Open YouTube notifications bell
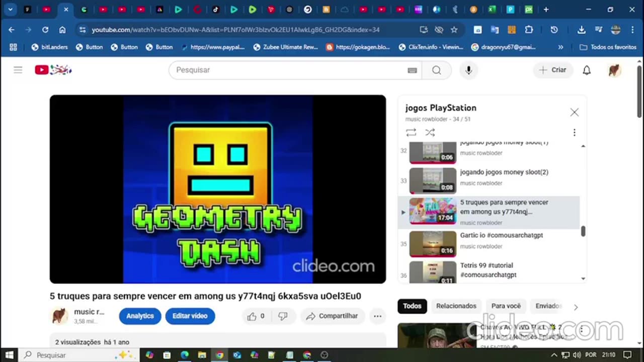This screenshot has width=644, height=362. click(587, 70)
